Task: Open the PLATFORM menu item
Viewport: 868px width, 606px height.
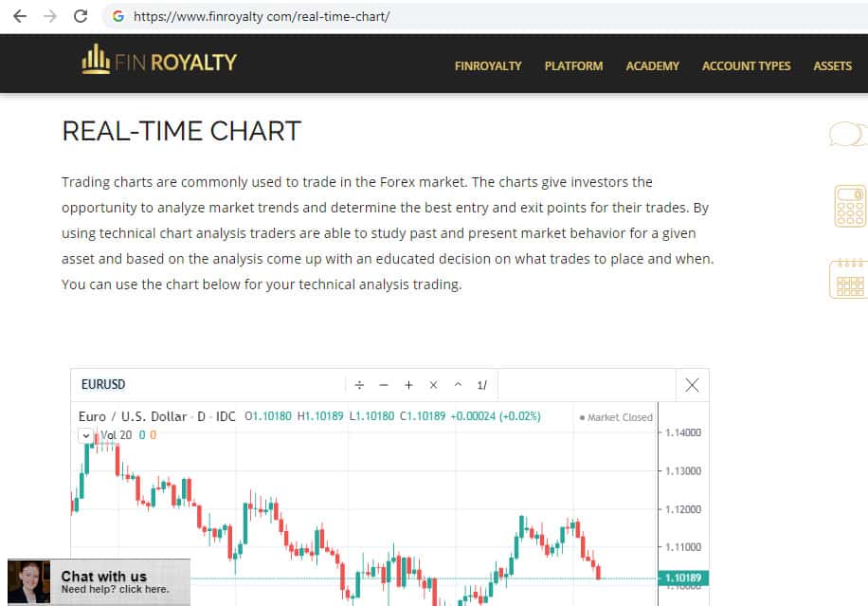Action: click(x=573, y=66)
